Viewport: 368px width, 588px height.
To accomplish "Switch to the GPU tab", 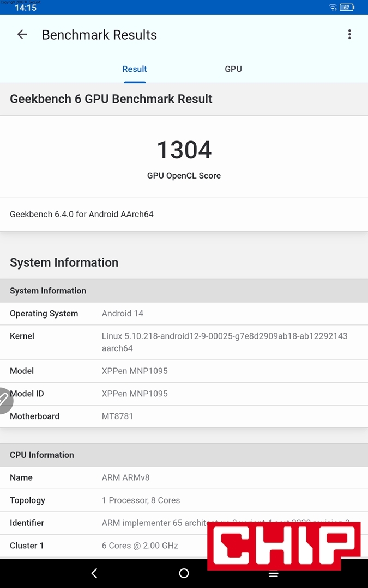I will pos(233,69).
